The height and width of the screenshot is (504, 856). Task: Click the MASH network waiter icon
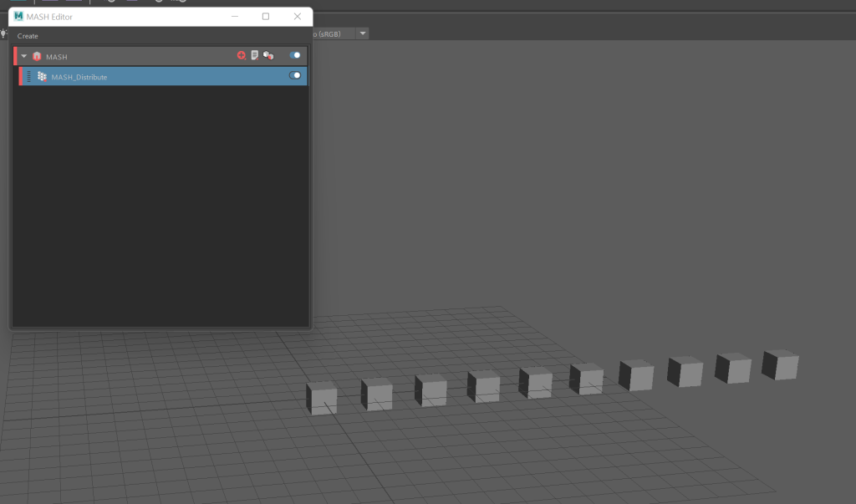(x=37, y=56)
